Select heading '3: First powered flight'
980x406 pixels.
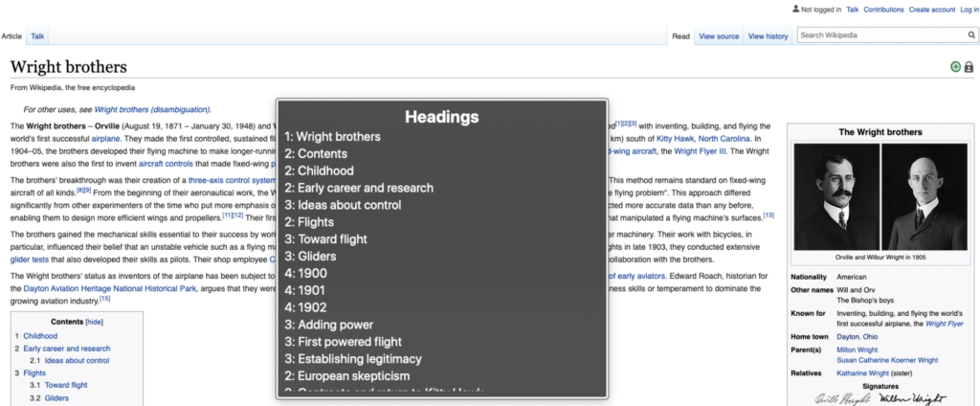pyautogui.click(x=344, y=342)
